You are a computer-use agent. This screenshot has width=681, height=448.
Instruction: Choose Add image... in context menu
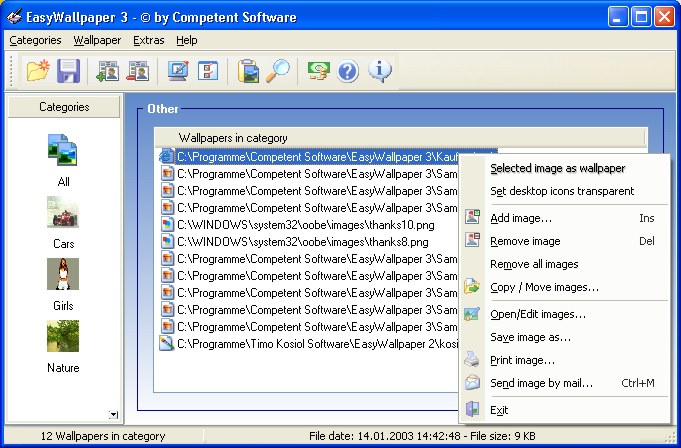pyautogui.click(x=564, y=218)
